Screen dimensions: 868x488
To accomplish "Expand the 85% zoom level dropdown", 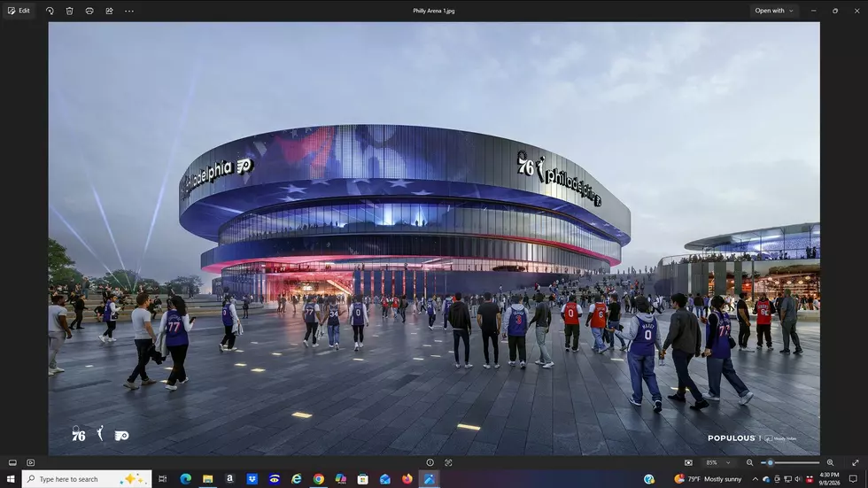I will (718, 462).
